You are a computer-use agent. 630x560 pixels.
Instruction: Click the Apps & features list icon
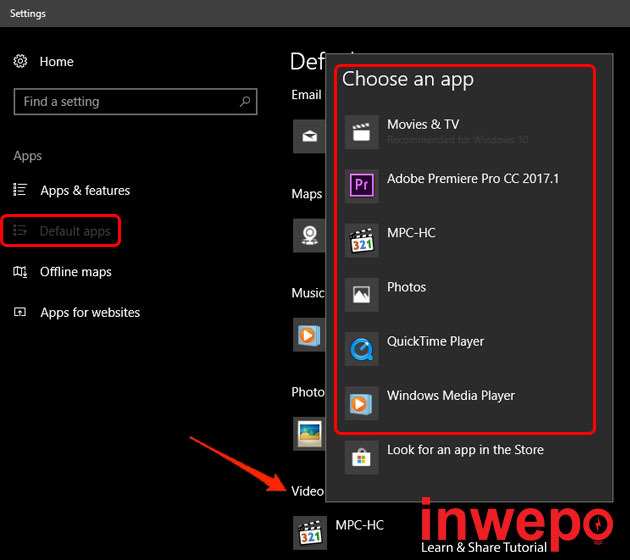[20, 190]
